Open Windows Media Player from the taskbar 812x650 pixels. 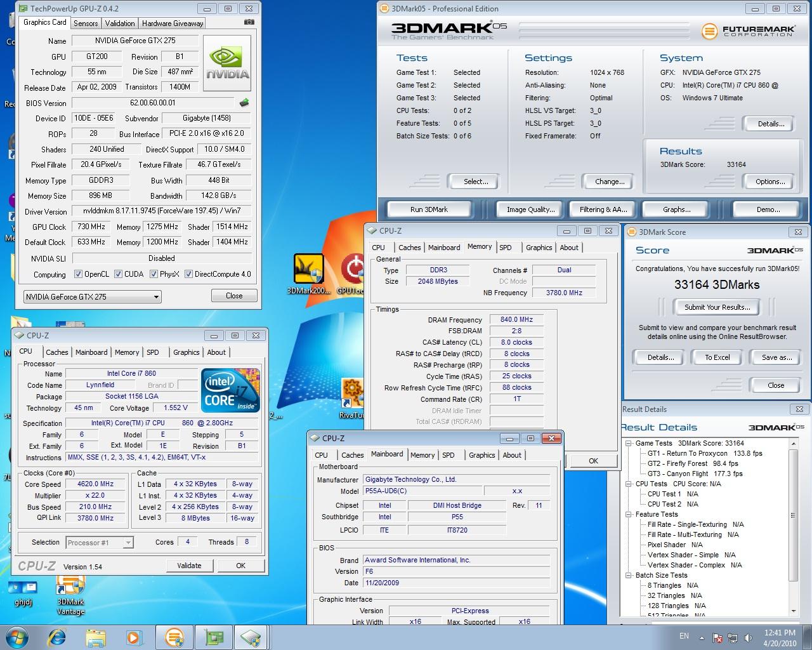(134, 637)
